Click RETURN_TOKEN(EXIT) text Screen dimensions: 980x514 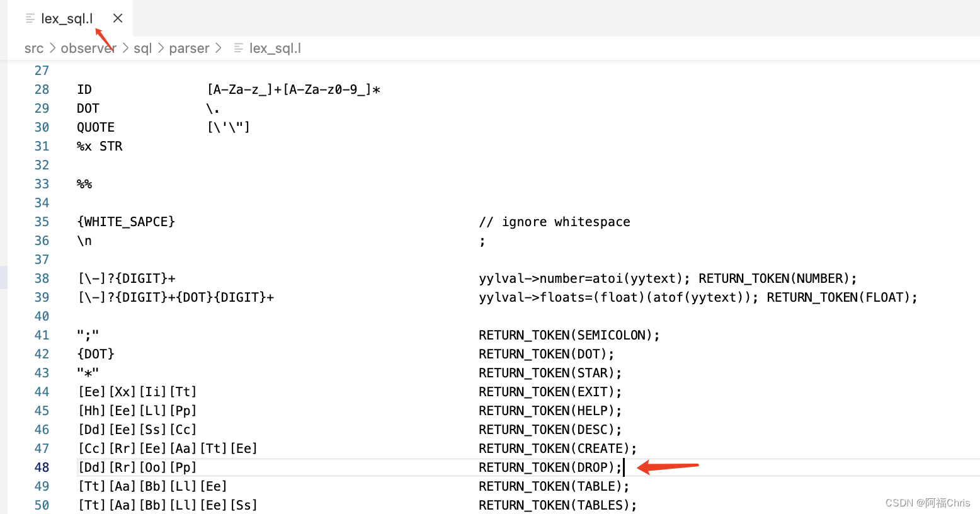(x=547, y=392)
